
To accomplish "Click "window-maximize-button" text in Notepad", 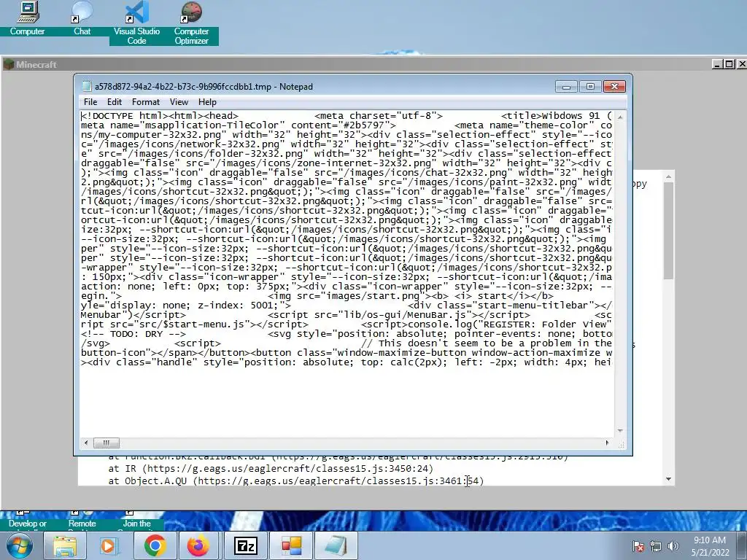I will 402,353.
